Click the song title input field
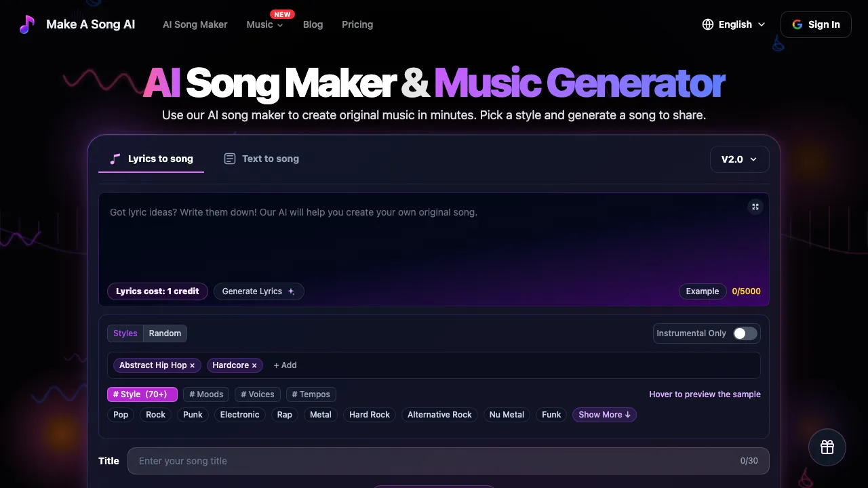 448,461
